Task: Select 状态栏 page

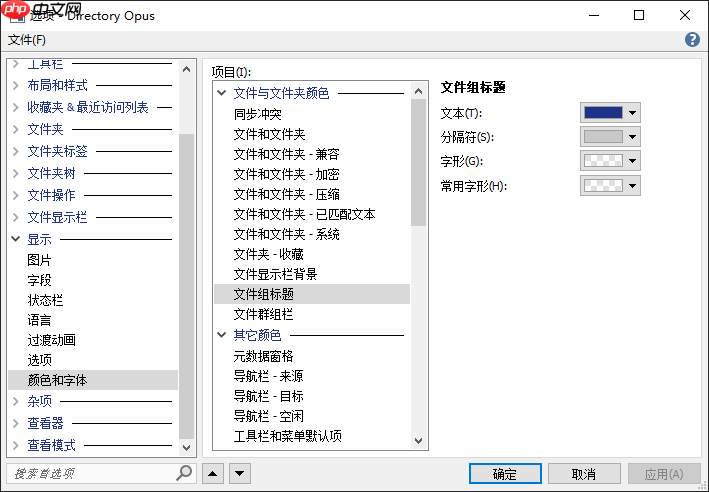Action: (x=45, y=300)
